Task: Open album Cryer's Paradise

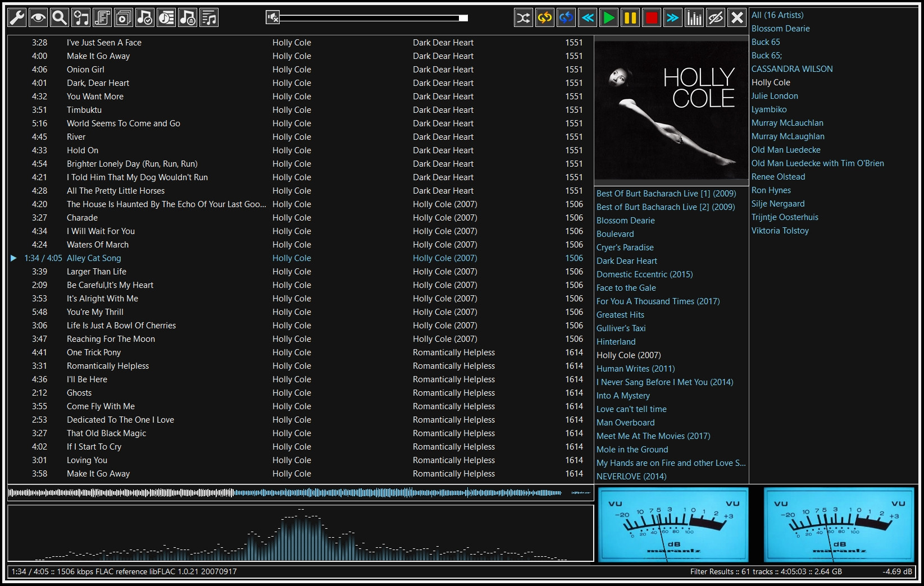Action: pyautogui.click(x=625, y=248)
